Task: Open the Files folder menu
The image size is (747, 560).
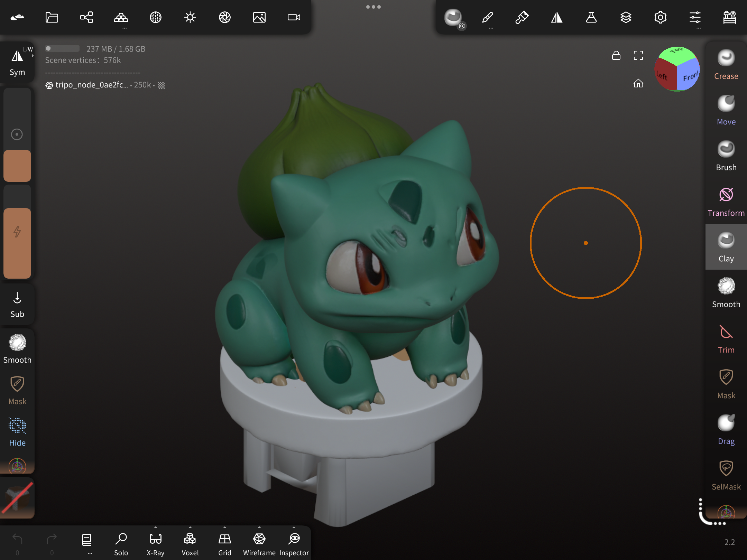Action: [x=52, y=17]
